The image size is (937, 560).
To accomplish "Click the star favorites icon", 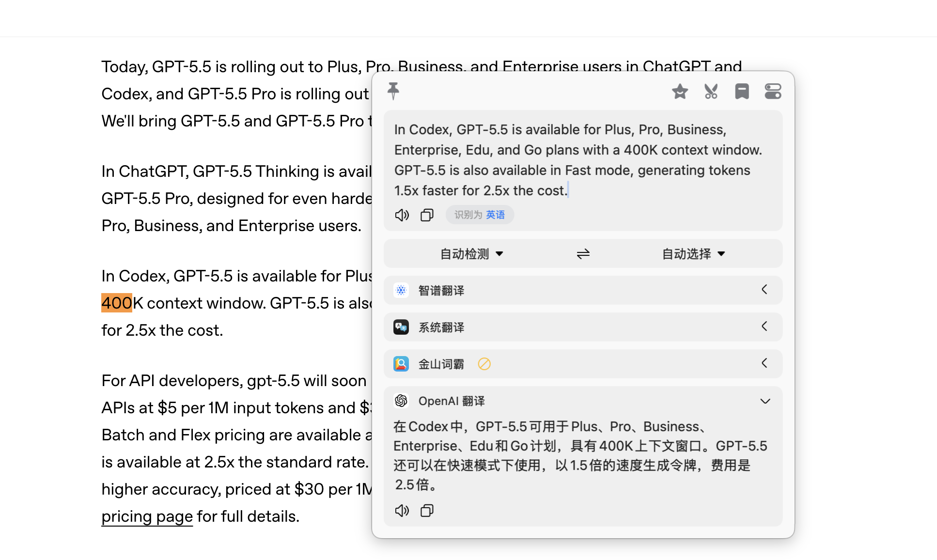I will 680,91.
